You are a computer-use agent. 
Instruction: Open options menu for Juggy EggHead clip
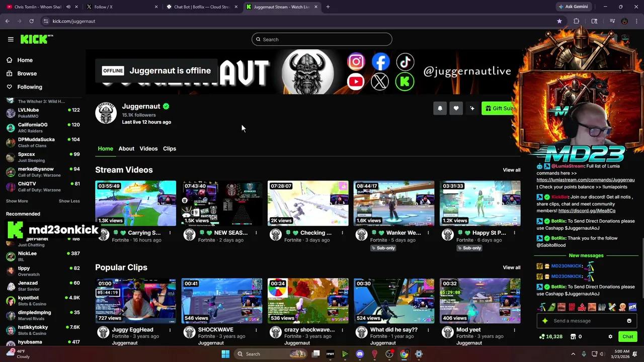pos(170,330)
